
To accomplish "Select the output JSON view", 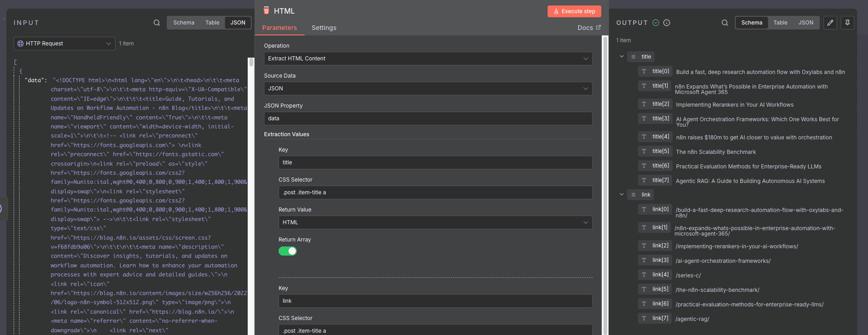I will pos(806,23).
